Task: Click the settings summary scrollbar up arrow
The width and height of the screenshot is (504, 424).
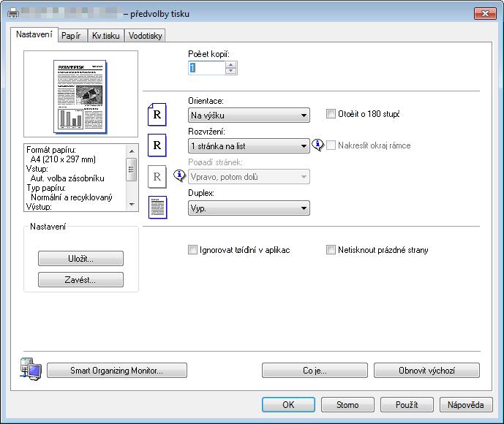Action: coord(132,151)
